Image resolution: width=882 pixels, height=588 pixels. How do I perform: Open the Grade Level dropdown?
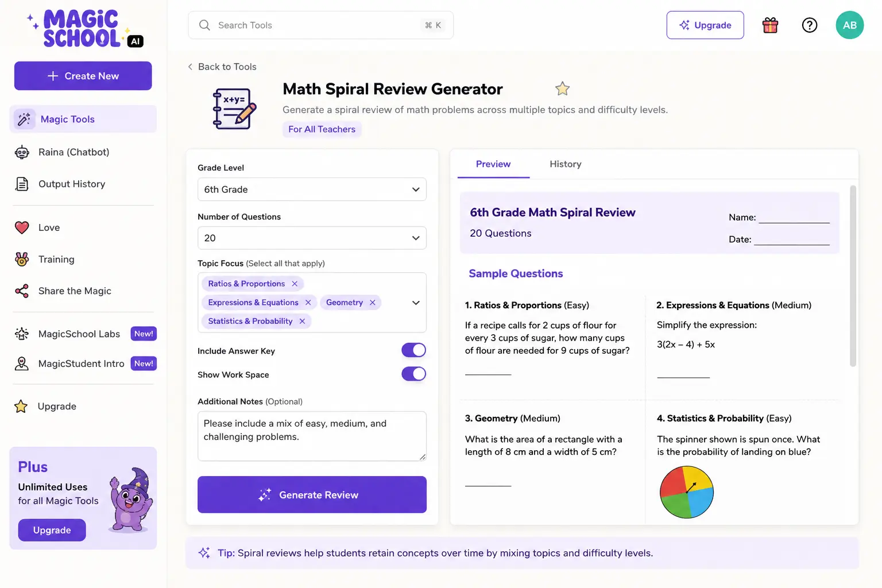pyautogui.click(x=312, y=189)
